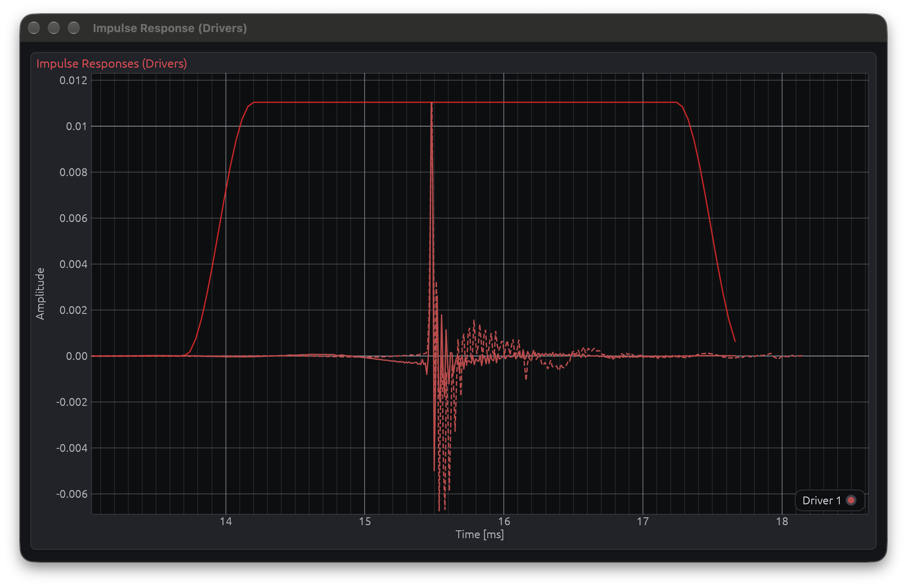Click the 15 ms tick label
Screen dimensions: 907x588
coord(365,522)
